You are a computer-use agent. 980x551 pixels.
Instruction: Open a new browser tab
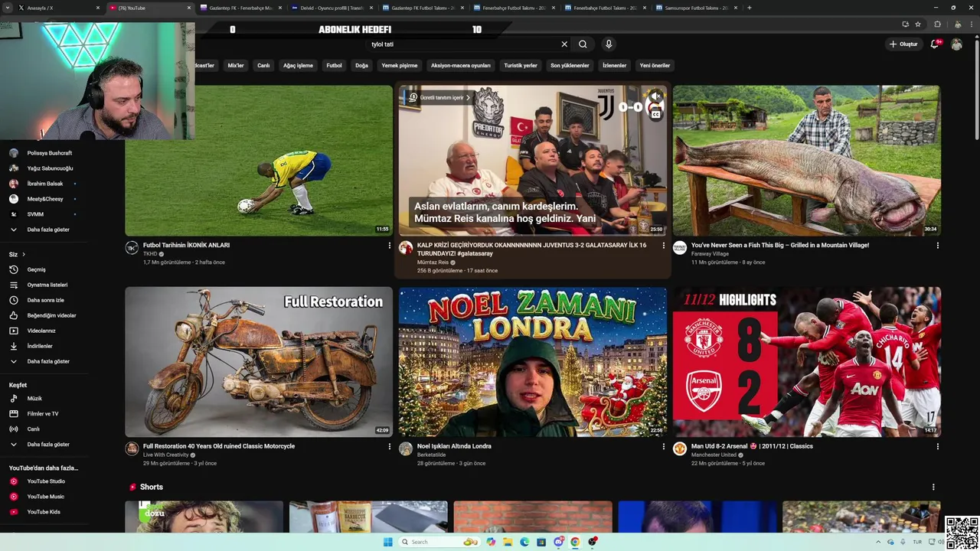click(x=750, y=8)
